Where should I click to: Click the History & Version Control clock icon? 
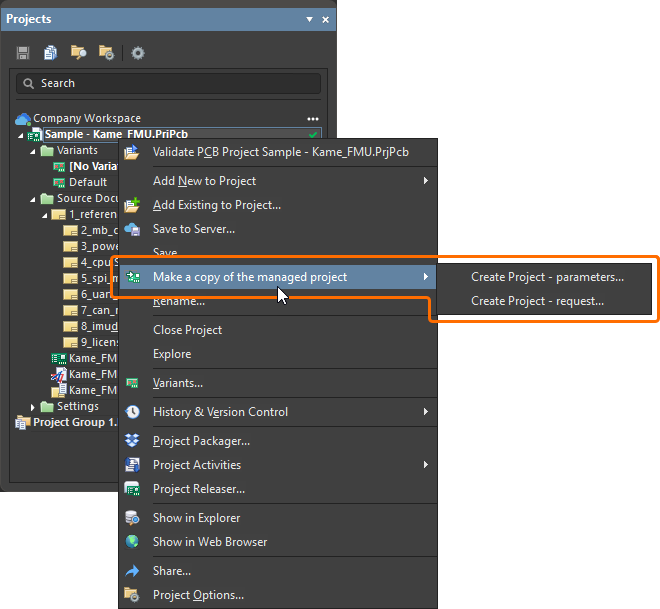click(133, 412)
